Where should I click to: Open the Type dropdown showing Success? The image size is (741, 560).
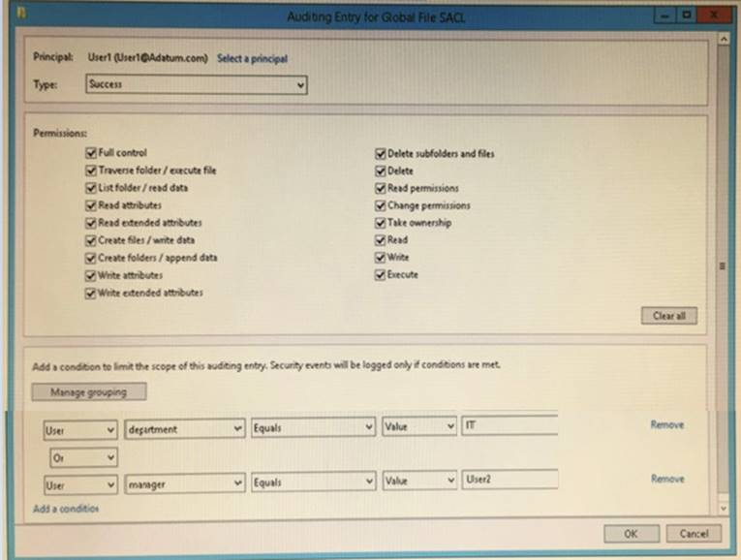[196, 85]
